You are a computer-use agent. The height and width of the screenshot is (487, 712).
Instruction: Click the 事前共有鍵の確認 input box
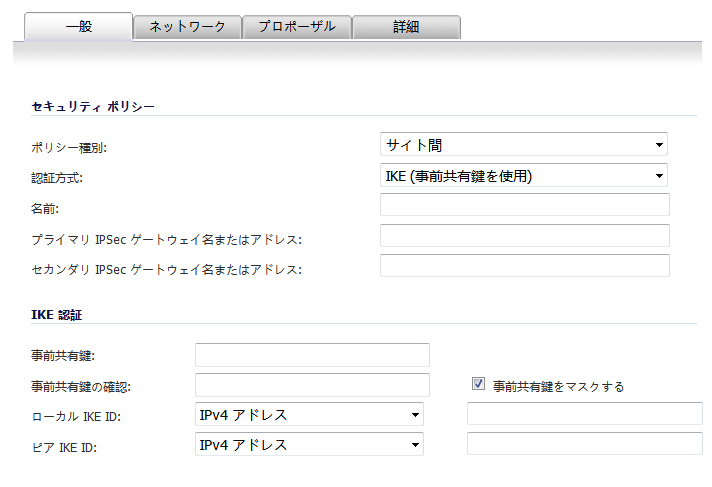[312, 385]
